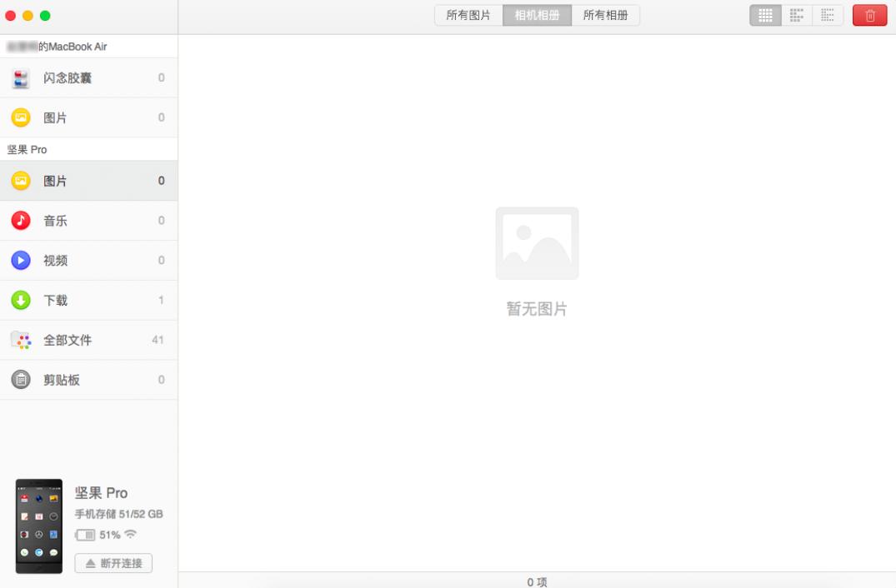The image size is (896, 588).
Task: Click the green 下载 download icon
Action: tap(21, 301)
